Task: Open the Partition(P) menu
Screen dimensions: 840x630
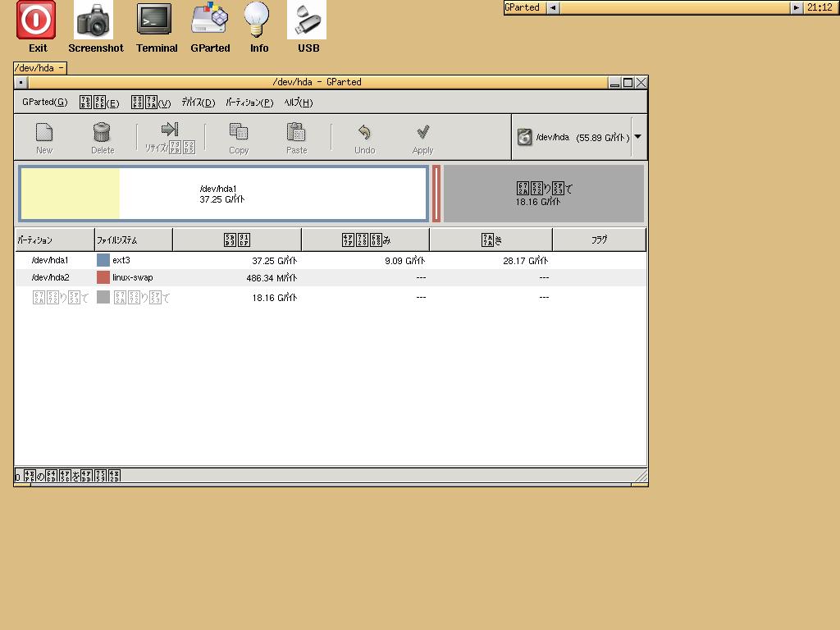Action: click(249, 103)
